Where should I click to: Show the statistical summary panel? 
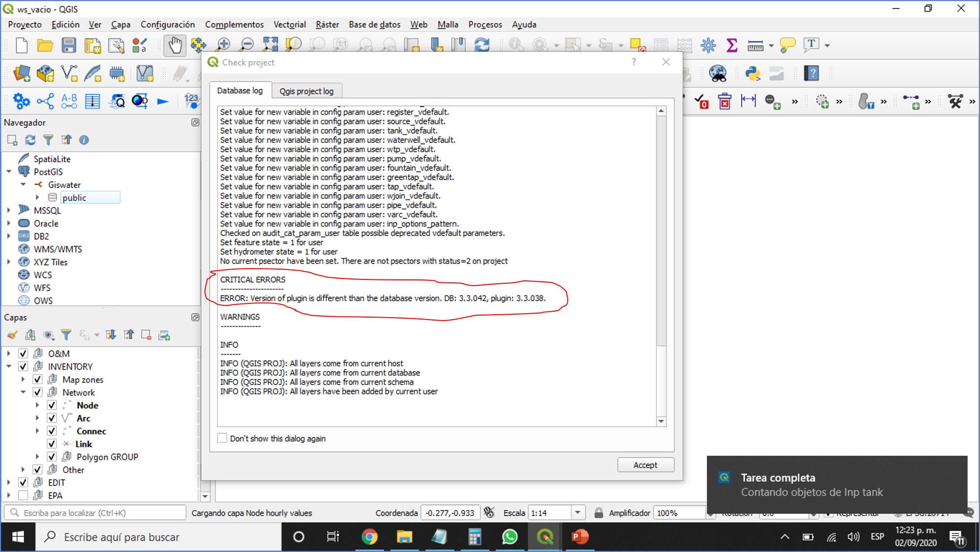pos(732,45)
